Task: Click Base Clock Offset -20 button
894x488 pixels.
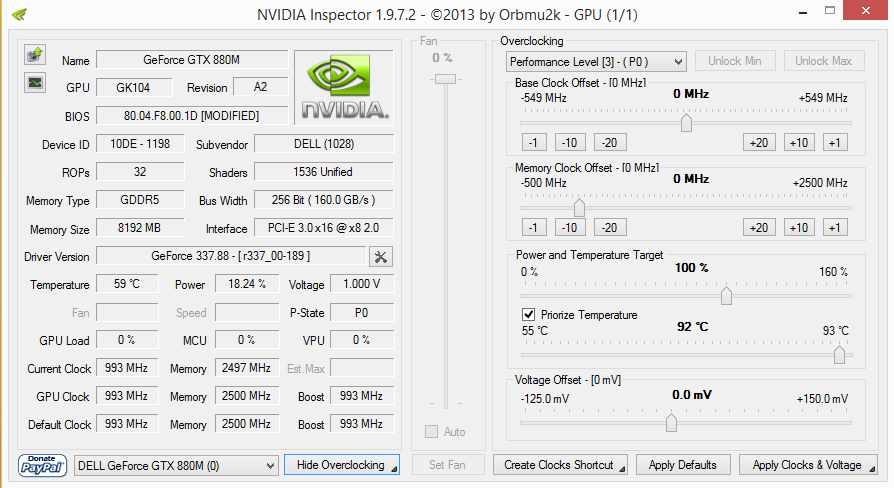Action: [x=610, y=143]
